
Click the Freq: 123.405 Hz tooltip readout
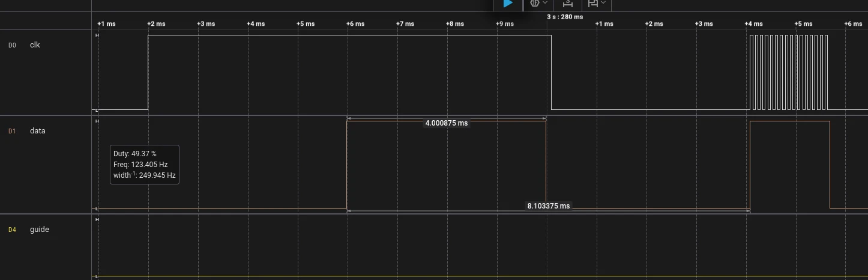[140, 165]
